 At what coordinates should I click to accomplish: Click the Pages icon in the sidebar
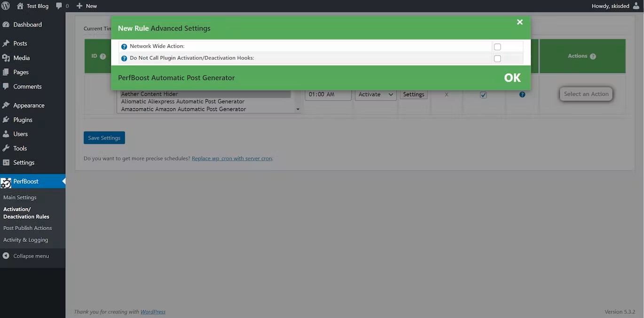pyautogui.click(x=6, y=72)
